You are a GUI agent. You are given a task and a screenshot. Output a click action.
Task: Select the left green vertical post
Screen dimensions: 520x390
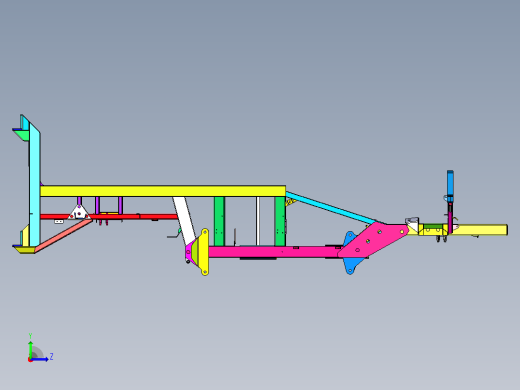pyautogui.click(x=219, y=221)
